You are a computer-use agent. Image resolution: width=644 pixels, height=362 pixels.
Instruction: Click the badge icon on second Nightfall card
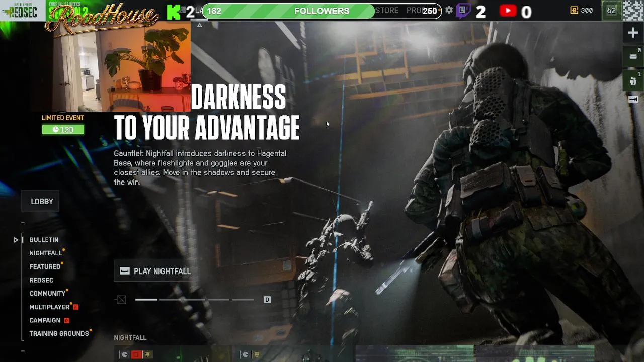[x=257, y=355]
